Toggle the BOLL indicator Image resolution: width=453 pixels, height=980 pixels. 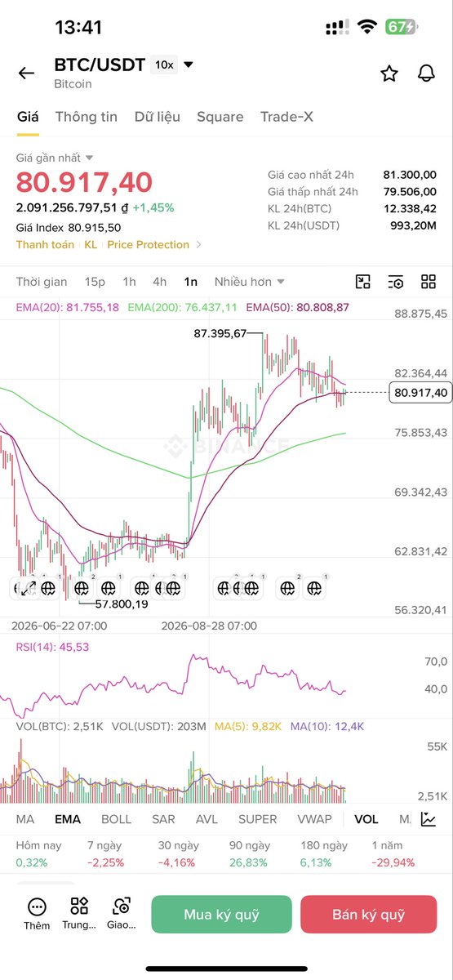[x=116, y=819]
